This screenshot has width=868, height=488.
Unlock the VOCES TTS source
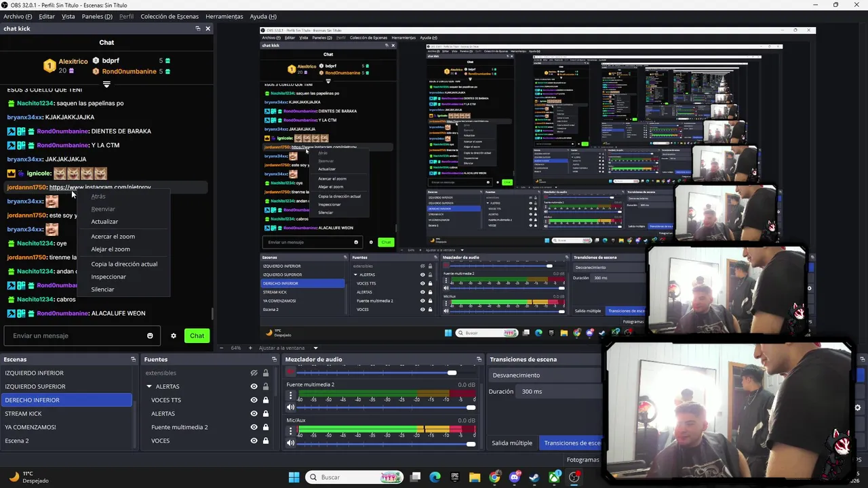[266, 400]
